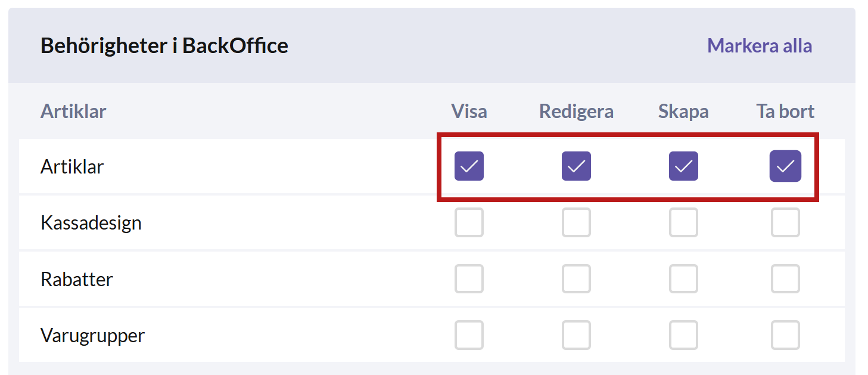Uncheck Ta bort permission for Artiklar
The image size is (868, 375).
pos(785,166)
